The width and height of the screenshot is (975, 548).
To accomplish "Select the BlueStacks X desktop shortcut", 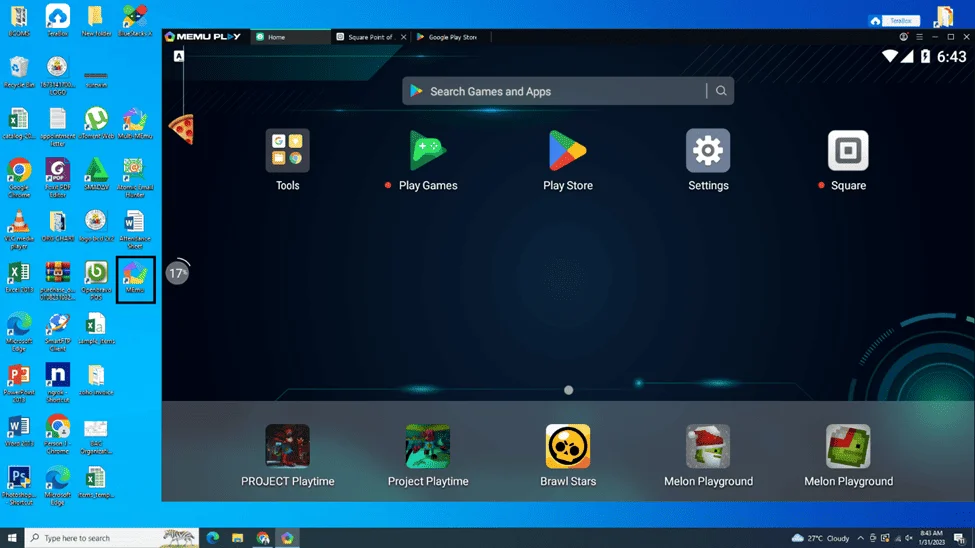I will pyautogui.click(x=134, y=20).
